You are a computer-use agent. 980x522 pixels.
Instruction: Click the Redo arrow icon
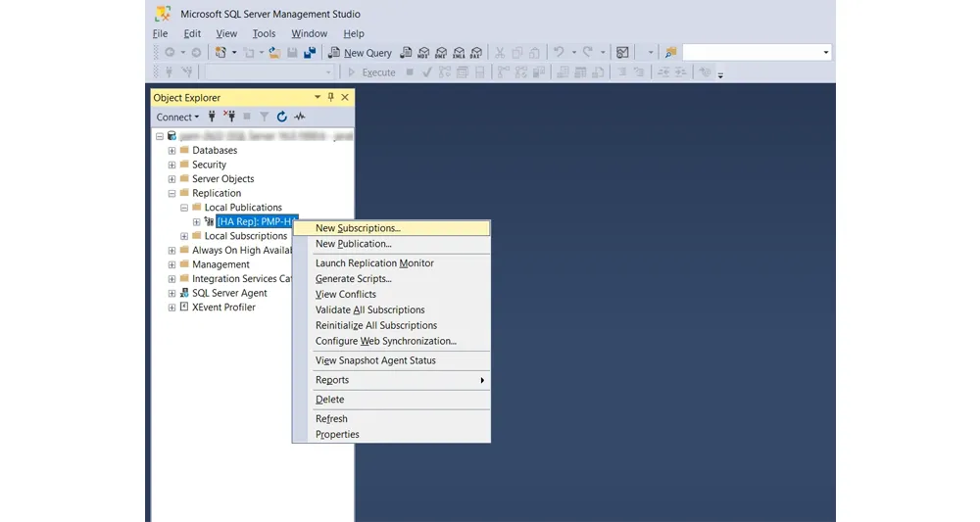coord(587,53)
